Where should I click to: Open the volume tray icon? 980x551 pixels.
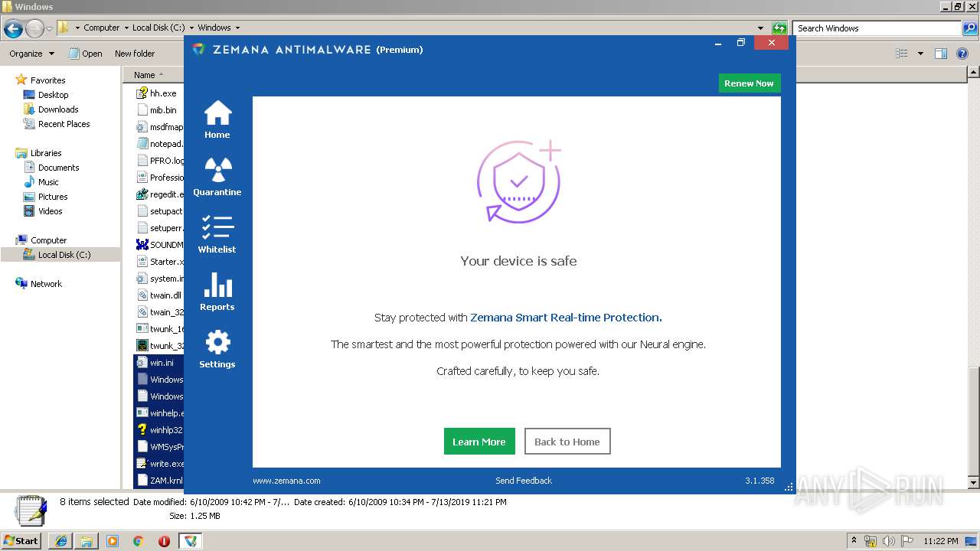point(888,541)
